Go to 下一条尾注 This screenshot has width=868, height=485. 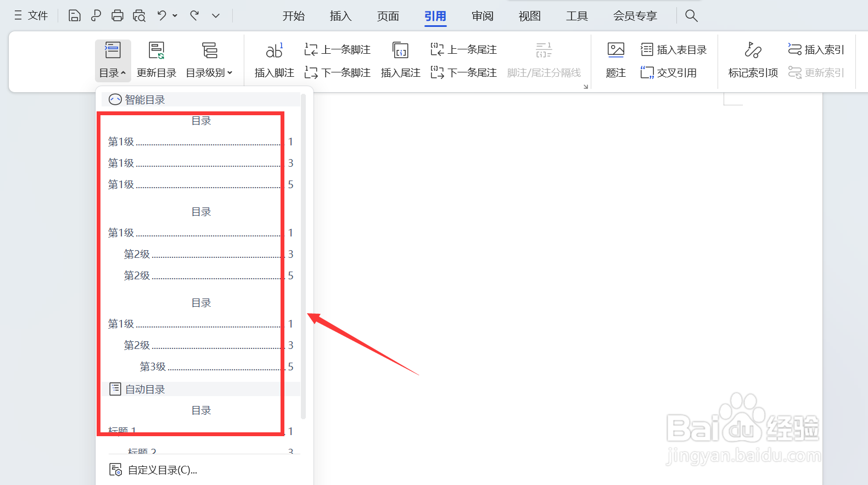tap(464, 72)
